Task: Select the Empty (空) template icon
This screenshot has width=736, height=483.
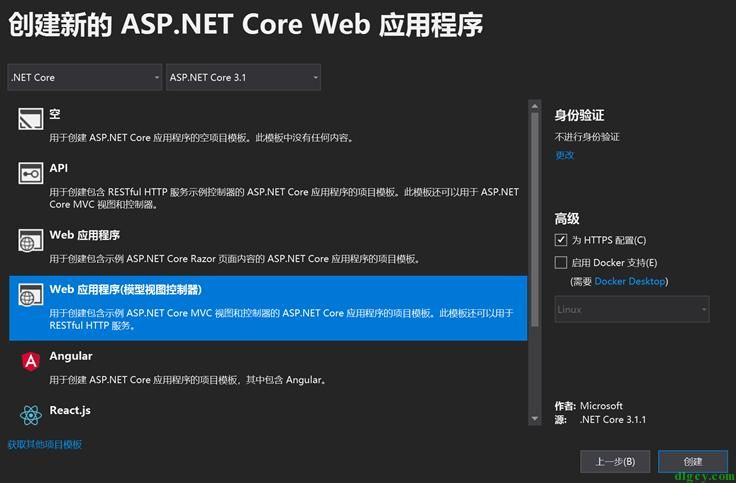Action: point(31,118)
